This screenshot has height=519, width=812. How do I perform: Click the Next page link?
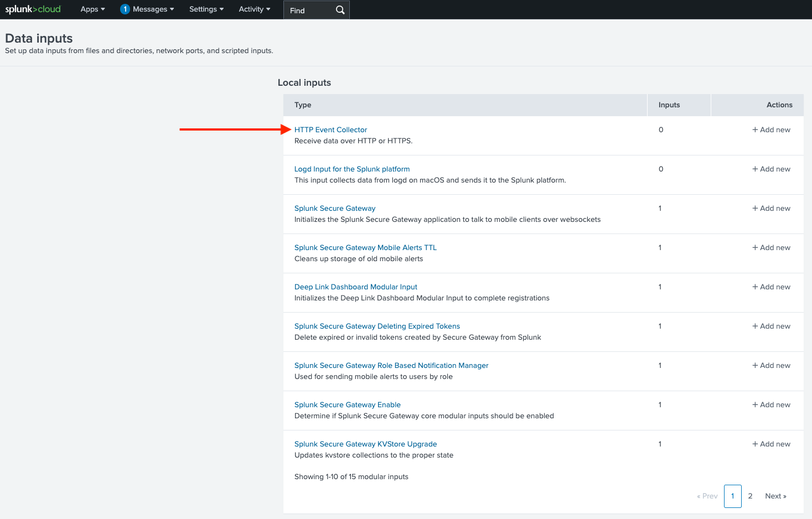(775, 496)
